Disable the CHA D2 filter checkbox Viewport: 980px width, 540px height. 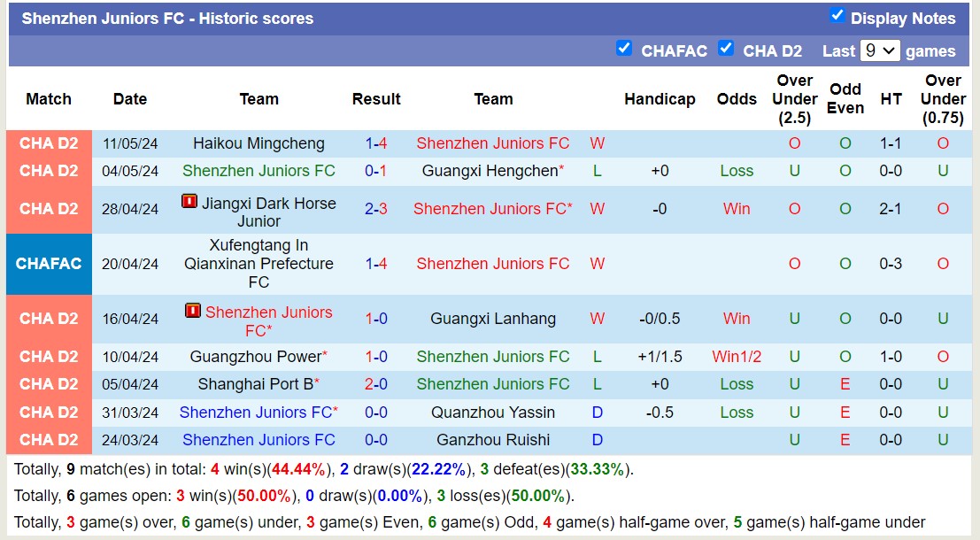(726, 50)
